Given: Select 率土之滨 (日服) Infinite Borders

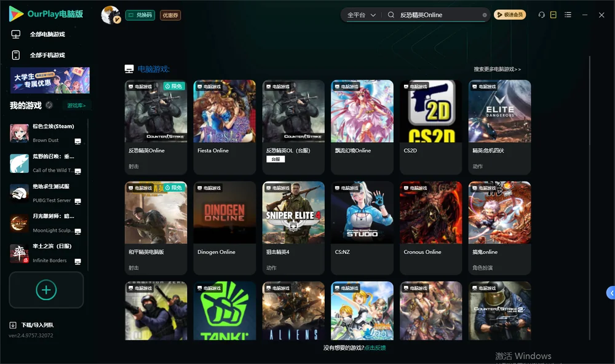Looking at the screenshot, I should [x=47, y=253].
